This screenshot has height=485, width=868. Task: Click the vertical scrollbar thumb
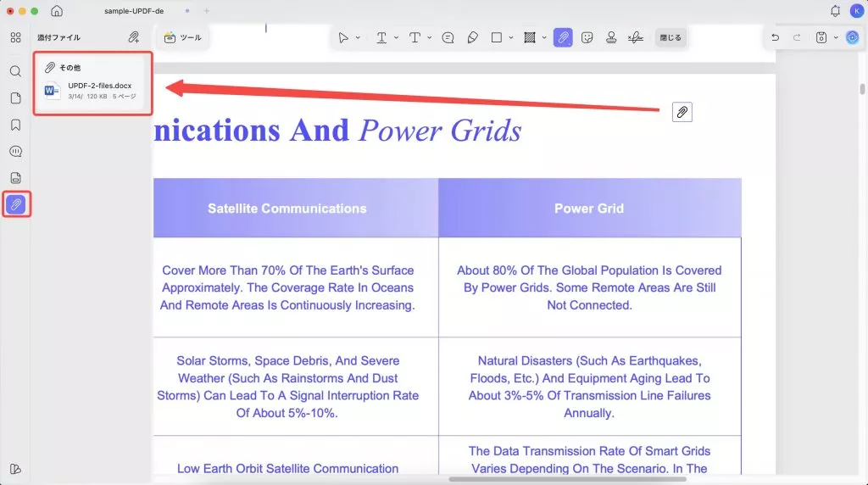tap(862, 88)
